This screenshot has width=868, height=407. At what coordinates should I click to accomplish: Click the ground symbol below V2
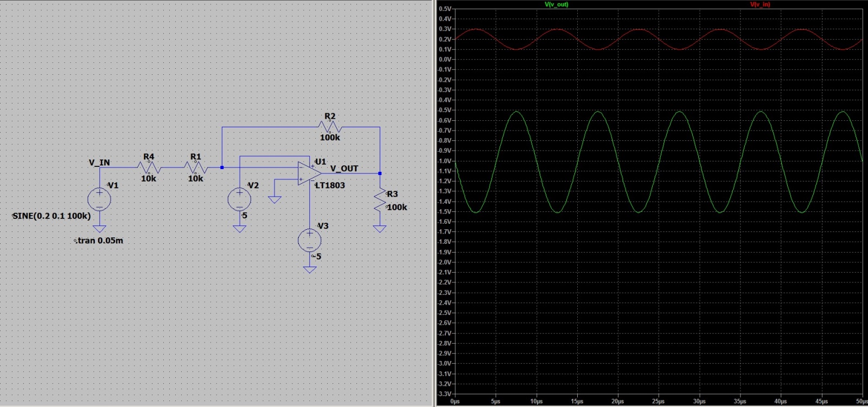[x=239, y=229]
